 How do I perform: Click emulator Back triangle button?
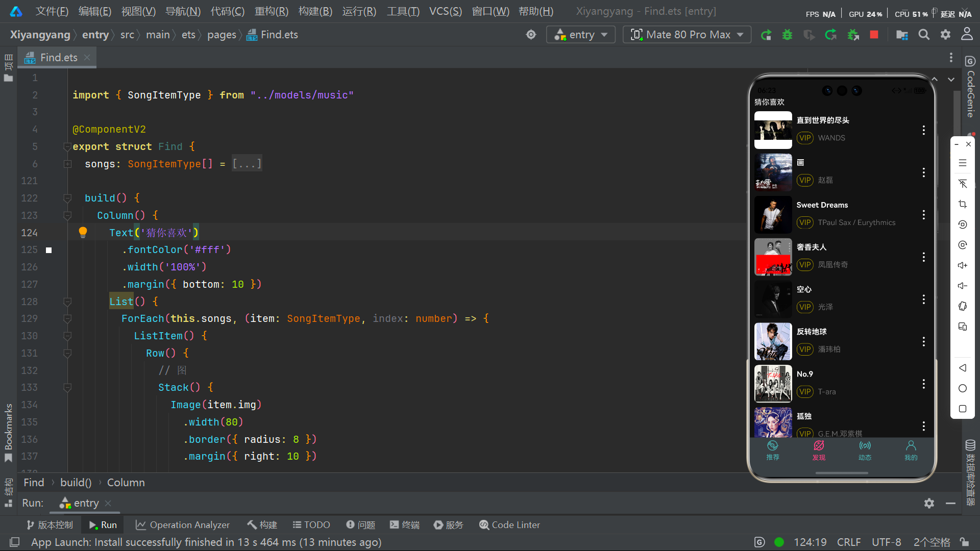963,368
